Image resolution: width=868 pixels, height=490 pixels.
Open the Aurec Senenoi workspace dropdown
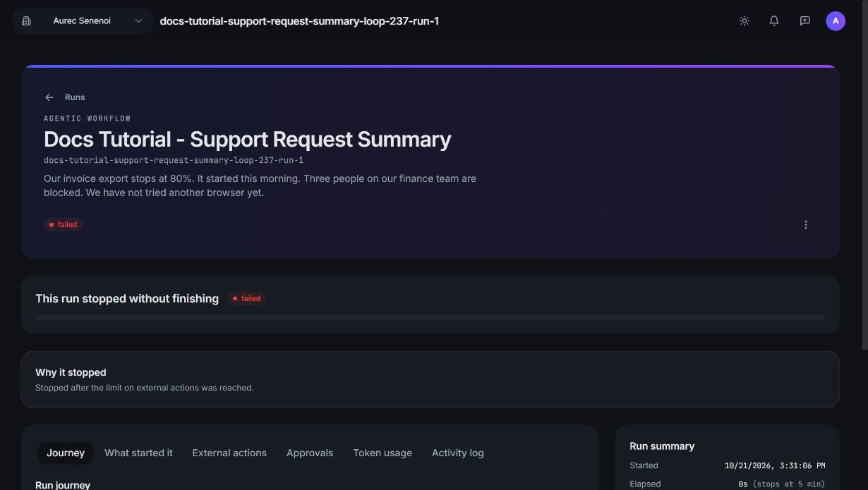pos(83,21)
